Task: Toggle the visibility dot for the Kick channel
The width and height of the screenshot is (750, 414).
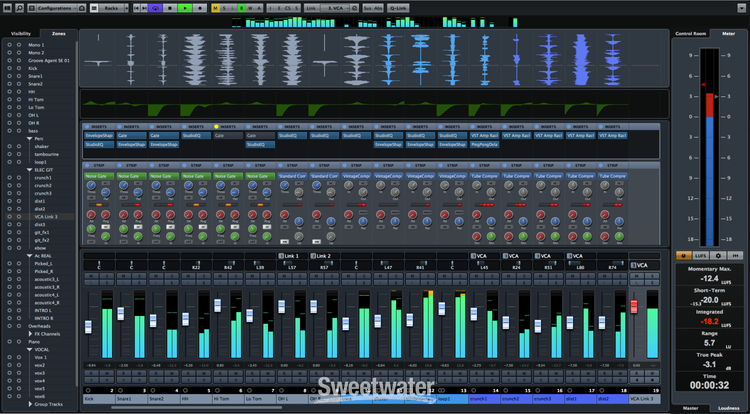Action: (x=9, y=66)
